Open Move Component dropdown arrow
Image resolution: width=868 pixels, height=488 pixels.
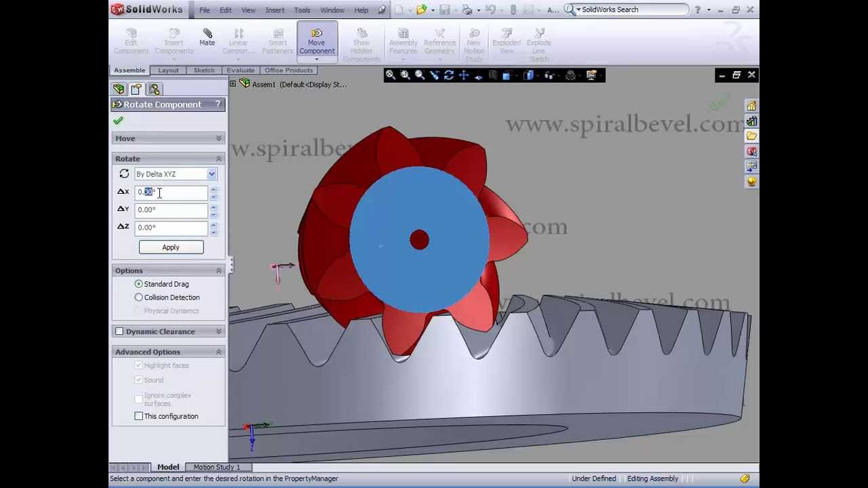click(317, 59)
